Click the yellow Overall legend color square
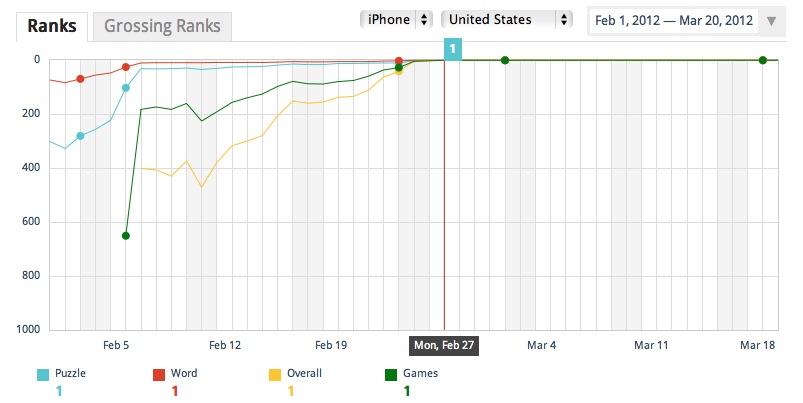The image size is (803, 403). 275,375
